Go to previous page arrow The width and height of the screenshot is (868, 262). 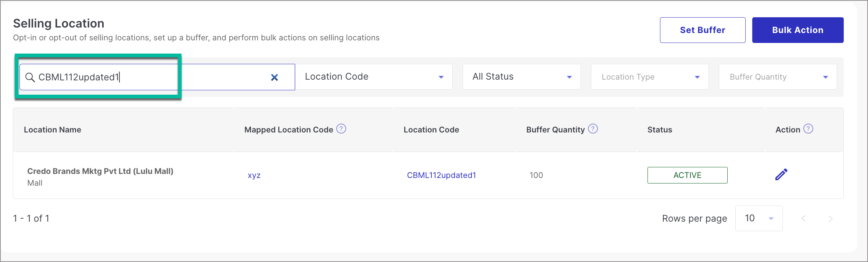[x=804, y=219]
